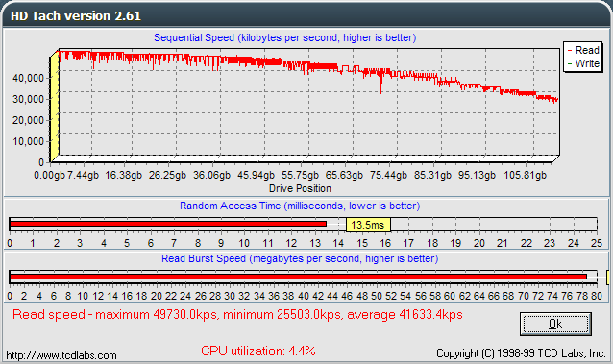Viewport: 613px width, 364px height.
Task: Click the red Random Access Time bar
Action: tap(168, 224)
